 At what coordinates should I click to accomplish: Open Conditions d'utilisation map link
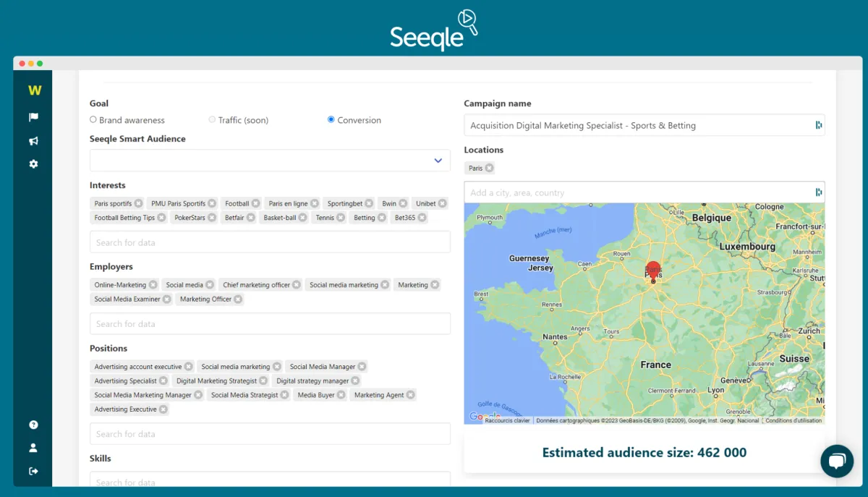(x=793, y=420)
